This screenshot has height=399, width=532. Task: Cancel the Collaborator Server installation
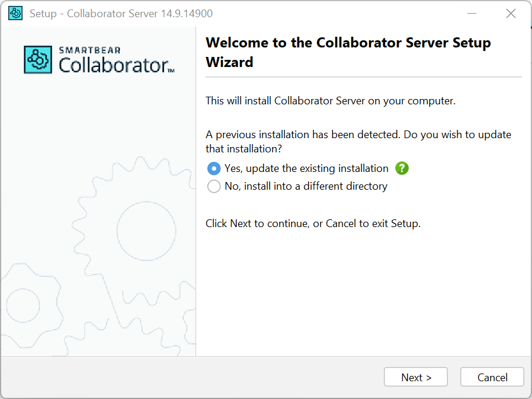pyautogui.click(x=492, y=377)
